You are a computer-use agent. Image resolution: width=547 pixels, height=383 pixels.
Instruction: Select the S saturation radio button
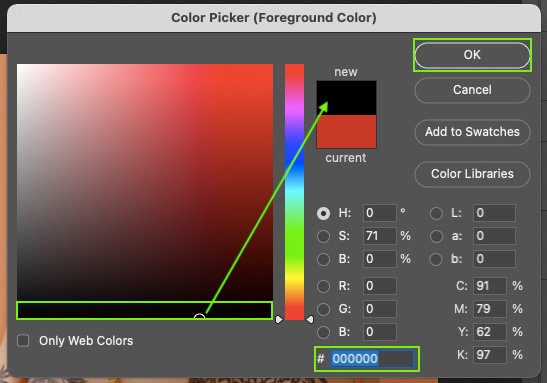click(323, 236)
